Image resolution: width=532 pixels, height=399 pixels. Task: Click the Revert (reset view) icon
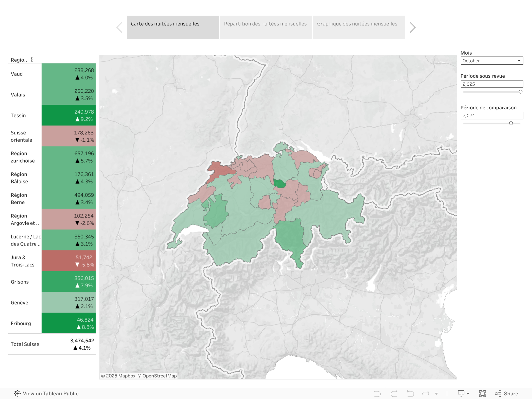click(410, 394)
